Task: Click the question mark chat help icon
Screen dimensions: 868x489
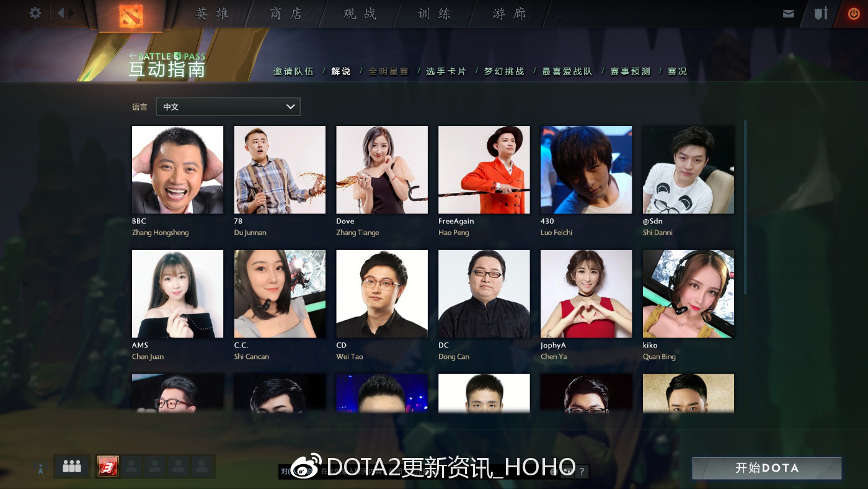Action: pos(582,472)
